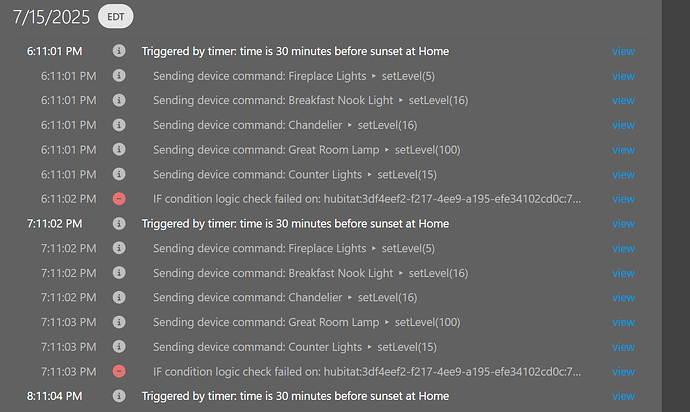The image size is (690, 412).
Task: Select the 7:11:03 failed IF condition log text
Action: pyautogui.click(x=367, y=372)
